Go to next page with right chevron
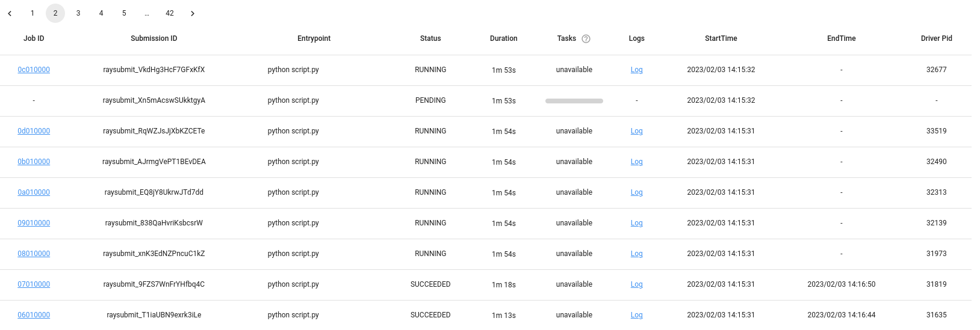Screen dimensions: 980x330 193,13
